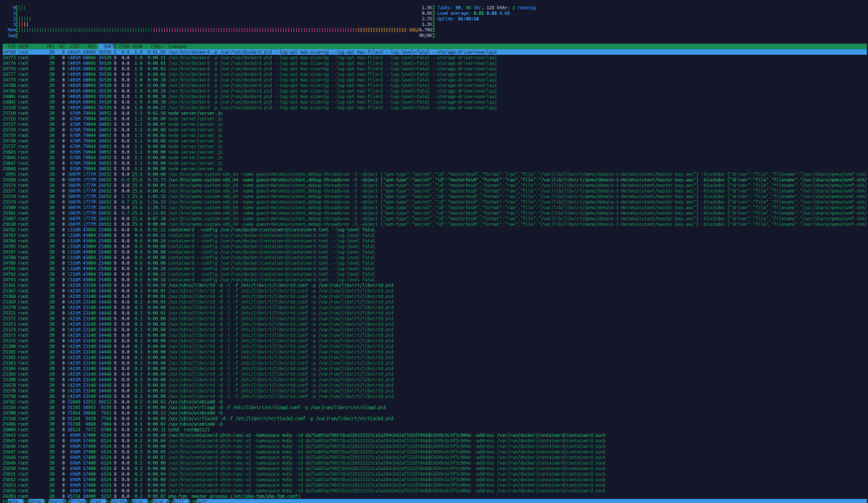This screenshot has height=503, width=868.
Task: Sort by the CPU% column header
Action: click(x=124, y=47)
